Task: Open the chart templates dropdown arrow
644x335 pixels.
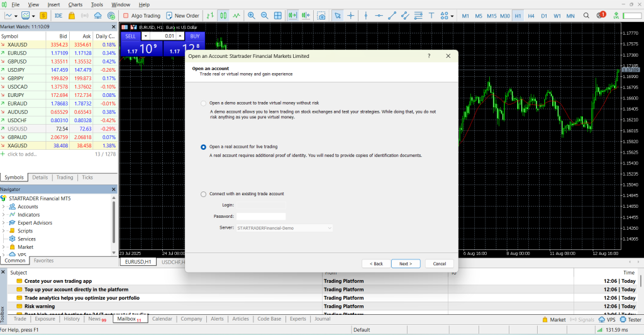Action: (x=33, y=16)
